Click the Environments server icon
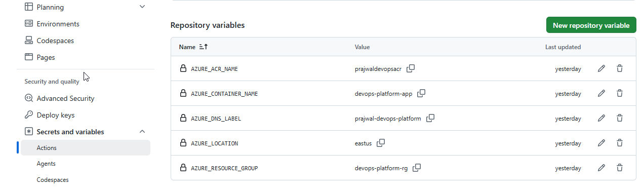 (x=29, y=24)
